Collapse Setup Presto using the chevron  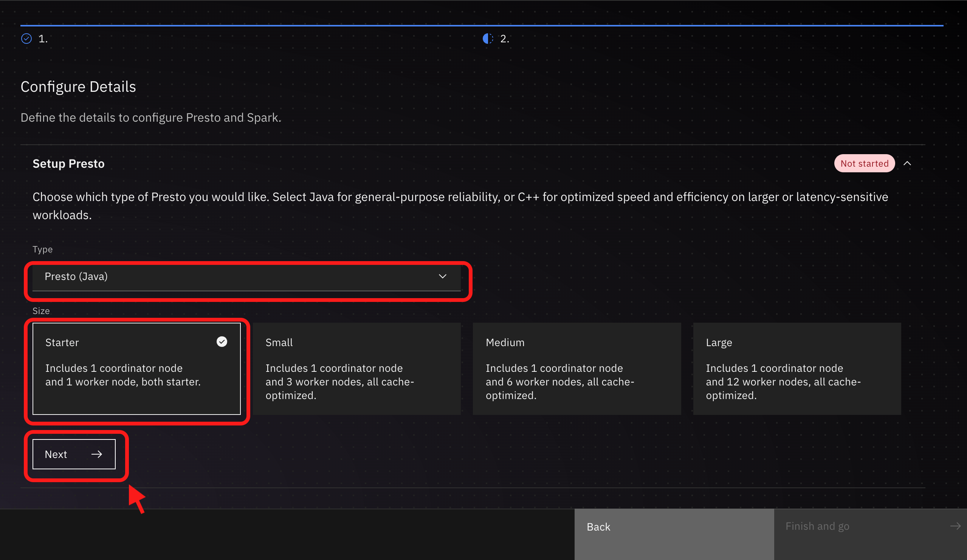pyautogui.click(x=907, y=163)
